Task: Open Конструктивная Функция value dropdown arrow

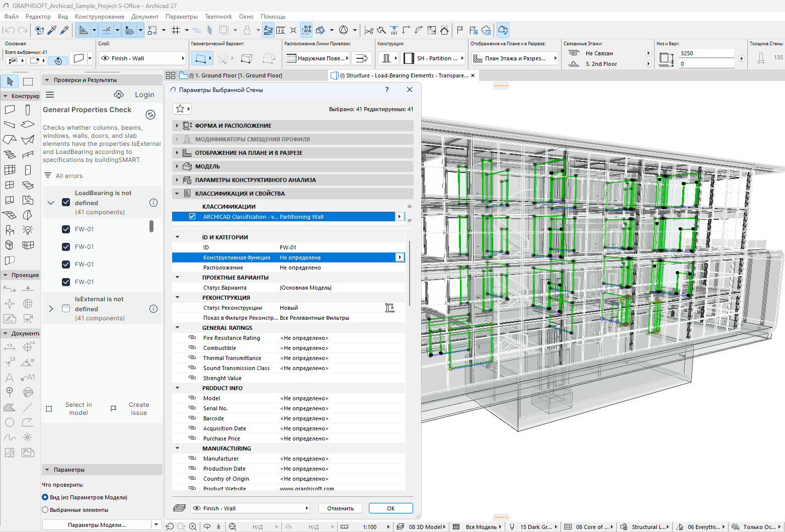Action: tap(400, 257)
